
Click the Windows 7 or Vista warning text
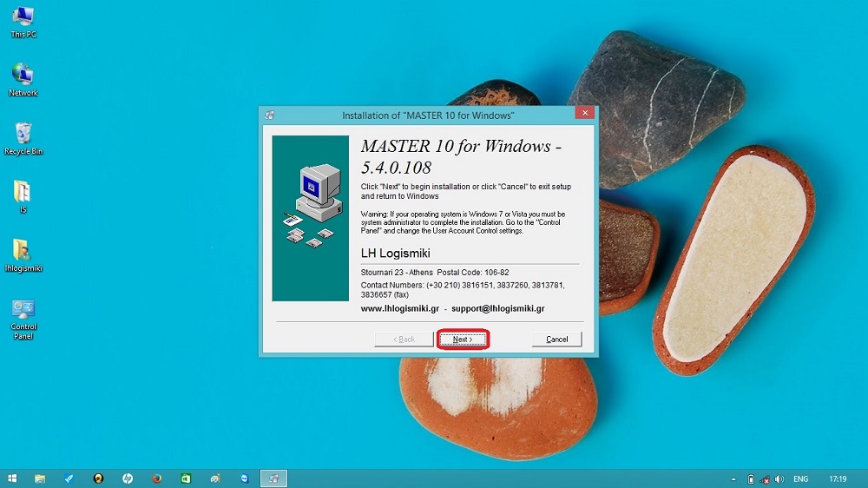point(463,222)
